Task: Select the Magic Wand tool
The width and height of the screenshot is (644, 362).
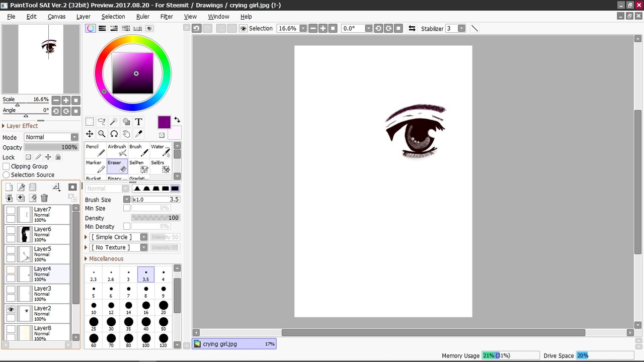Action: click(114, 122)
